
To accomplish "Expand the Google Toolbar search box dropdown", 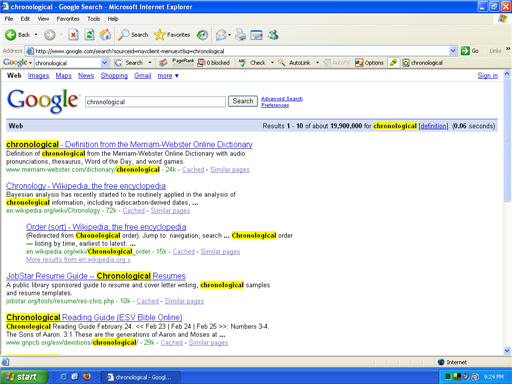I will pos(104,63).
